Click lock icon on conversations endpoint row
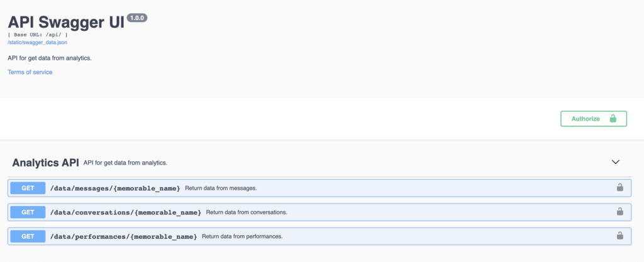This screenshot has height=262, width=644. (x=619, y=212)
